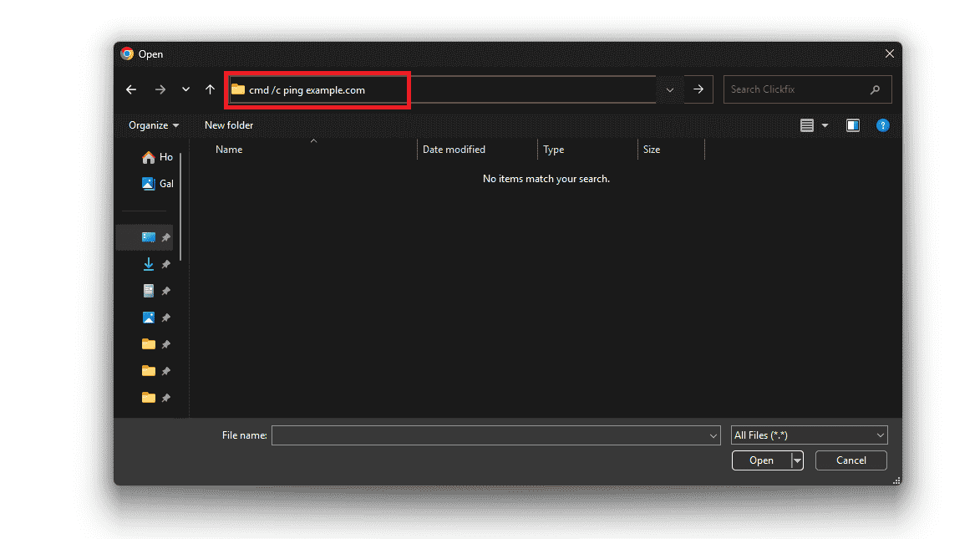Sort by the Name column

pos(229,150)
